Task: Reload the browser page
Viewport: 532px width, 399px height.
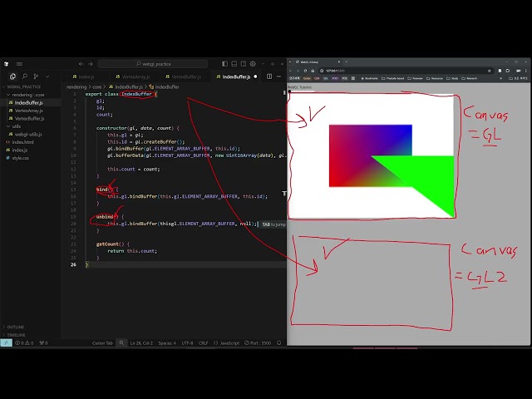Action: pos(305,71)
